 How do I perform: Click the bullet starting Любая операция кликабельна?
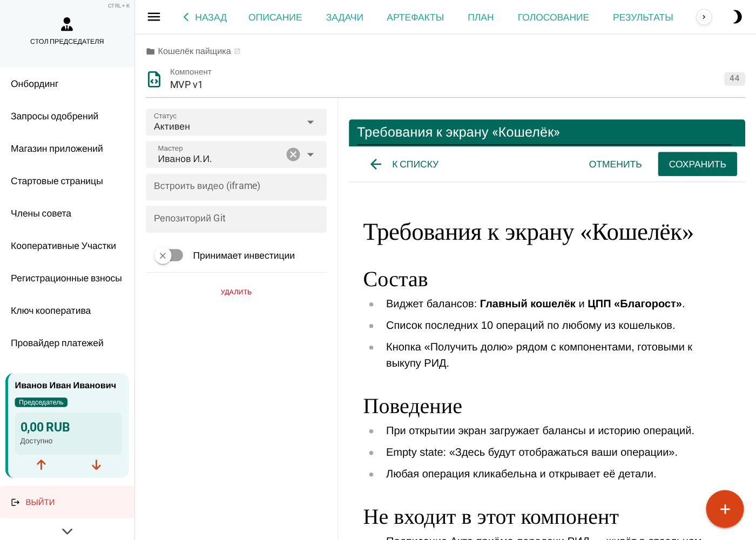coord(521,474)
